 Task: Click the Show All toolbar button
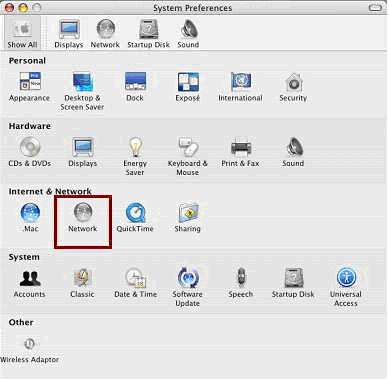(23, 34)
